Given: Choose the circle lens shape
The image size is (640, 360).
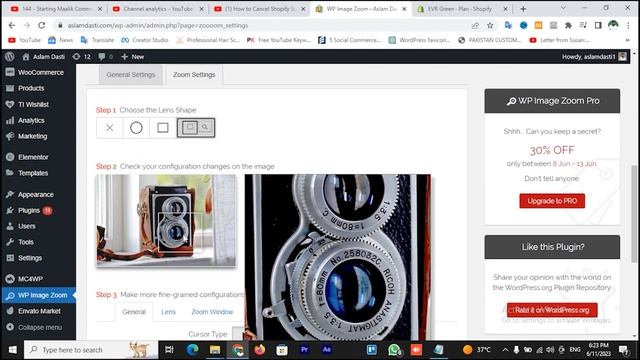Looking at the screenshot, I should tap(136, 128).
